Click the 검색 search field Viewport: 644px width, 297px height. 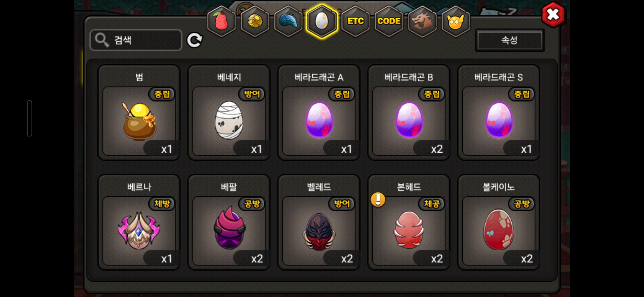click(136, 40)
